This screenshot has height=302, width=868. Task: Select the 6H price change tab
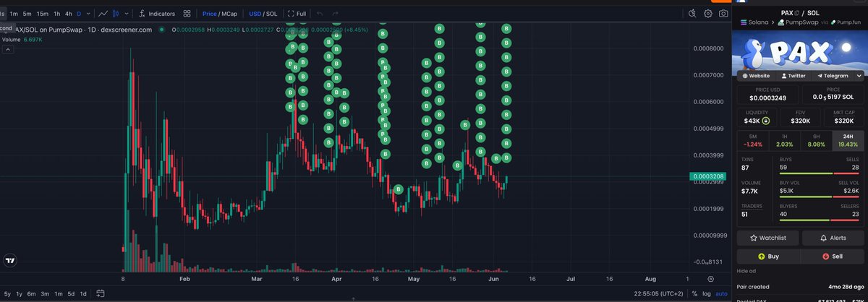point(817,140)
